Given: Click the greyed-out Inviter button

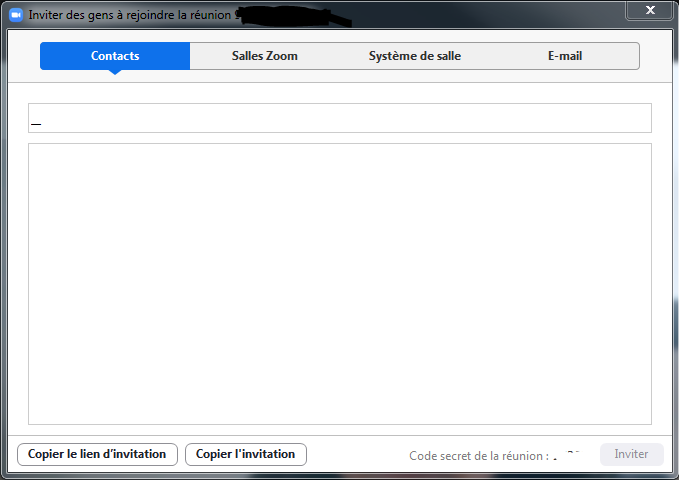Looking at the screenshot, I should (631, 454).
